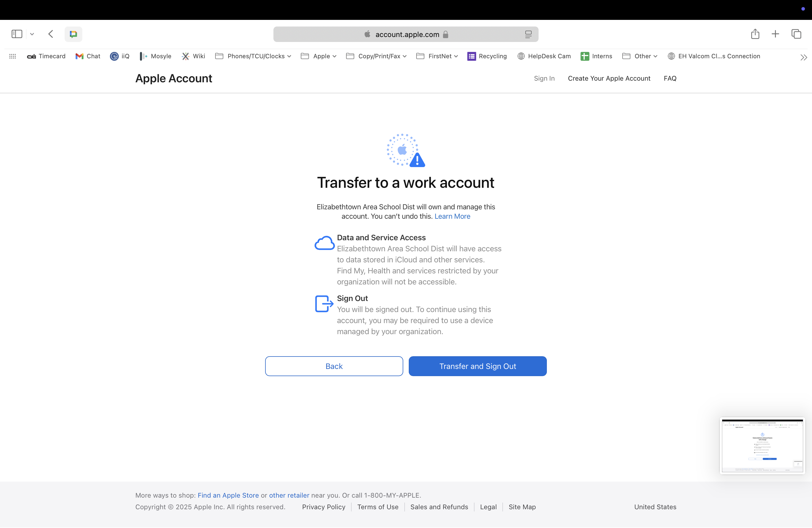
Task: Expand the Phones/TCU/Clocks bookmark folder
Action: click(253, 56)
